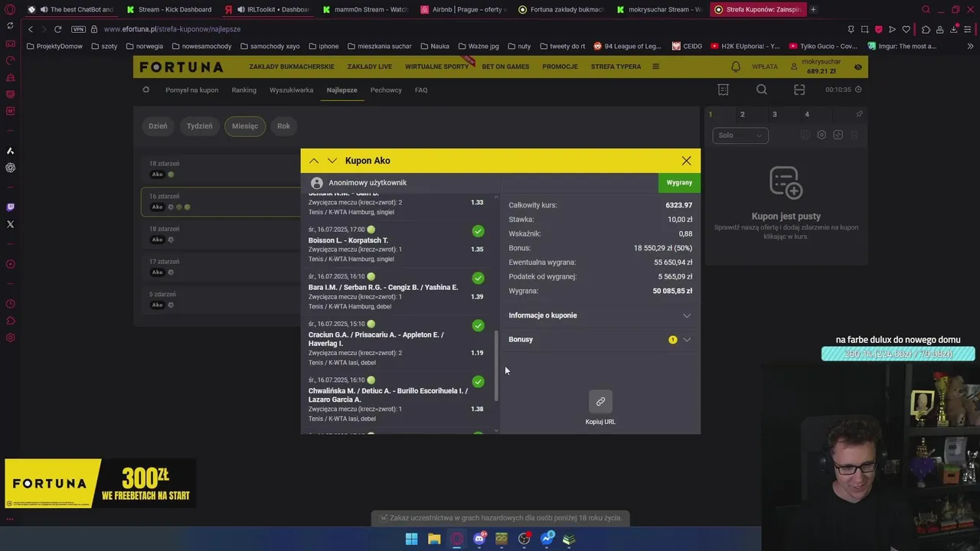Open the Pechowcy tab

[x=386, y=90]
